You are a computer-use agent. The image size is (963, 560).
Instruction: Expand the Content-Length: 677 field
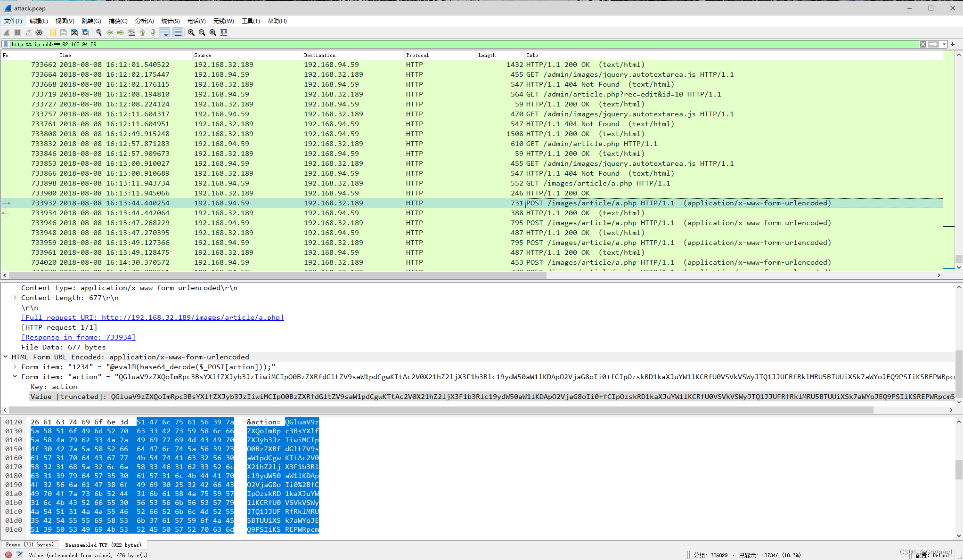(15, 298)
